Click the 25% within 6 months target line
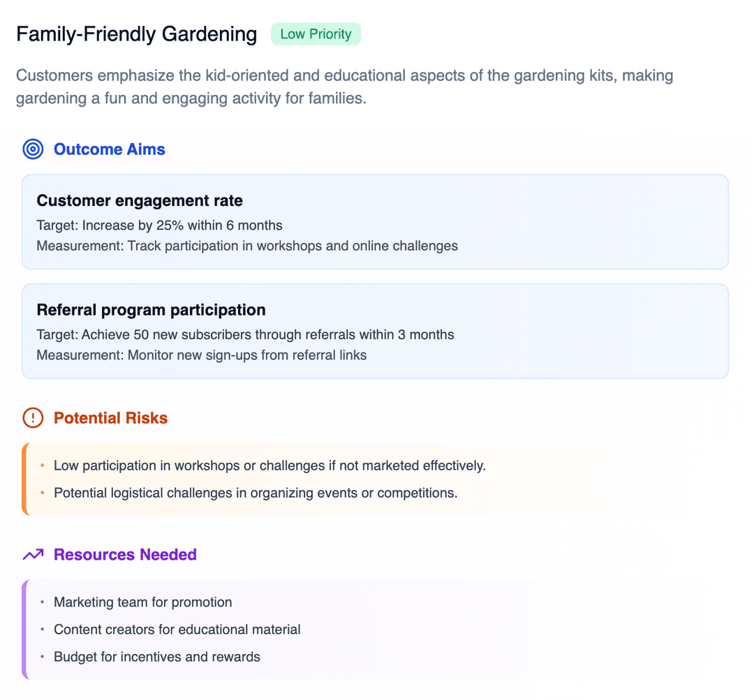This screenshot has height=700, width=754. pyautogui.click(x=159, y=225)
